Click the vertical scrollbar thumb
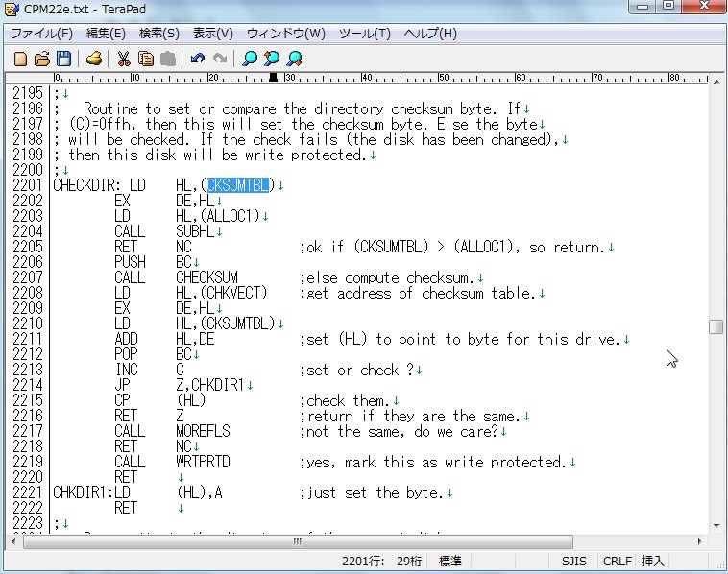Screen dimensions: 728x574 716,326
